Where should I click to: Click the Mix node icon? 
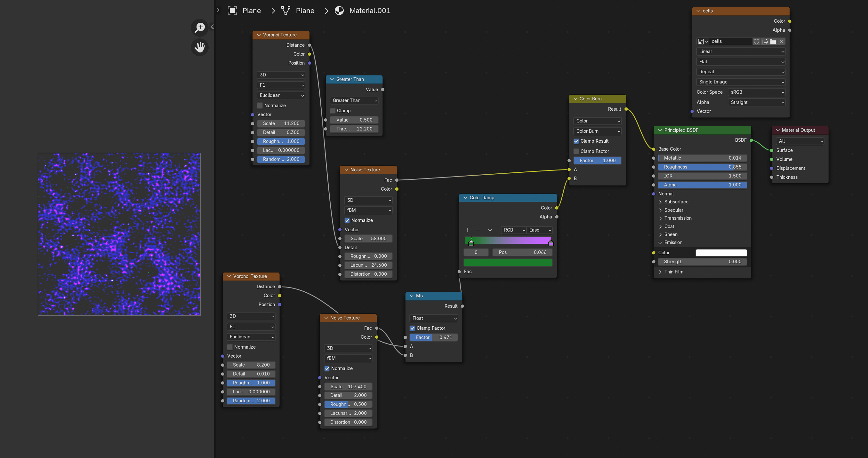(410, 296)
